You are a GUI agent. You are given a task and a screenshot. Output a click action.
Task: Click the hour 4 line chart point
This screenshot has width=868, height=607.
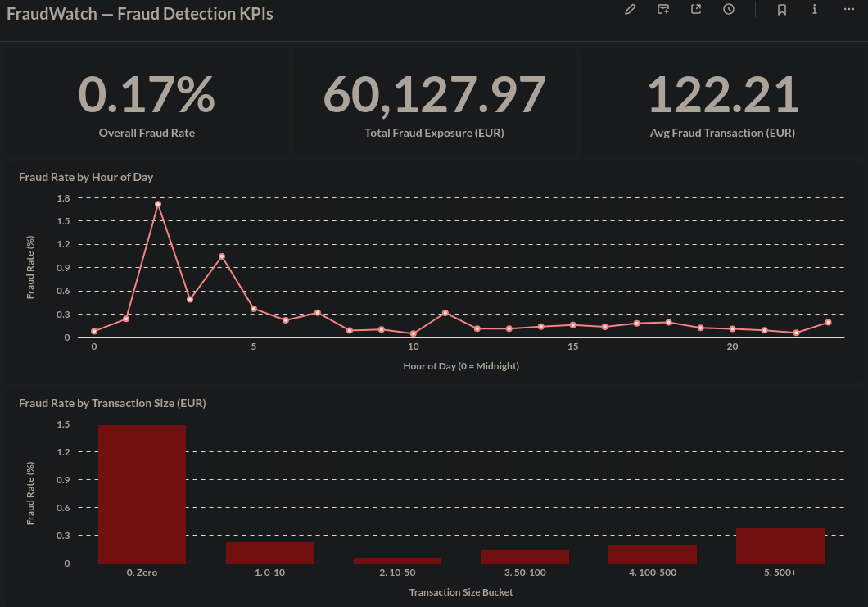pyautogui.click(x=222, y=256)
